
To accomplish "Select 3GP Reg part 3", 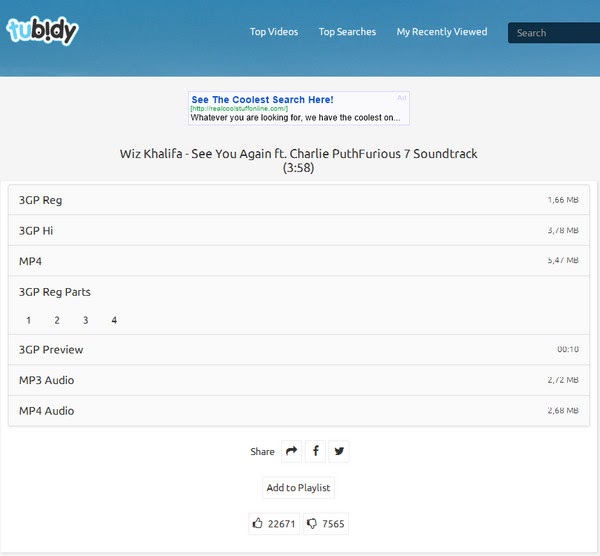I will (x=86, y=320).
